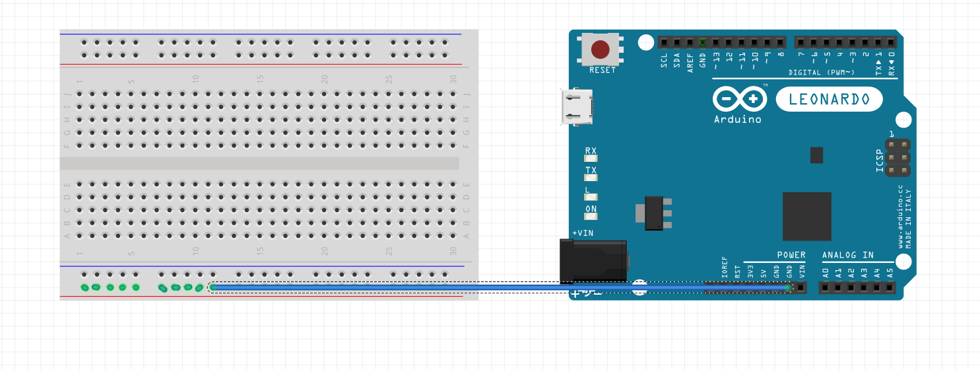Select the ICSP header block

(x=898, y=157)
